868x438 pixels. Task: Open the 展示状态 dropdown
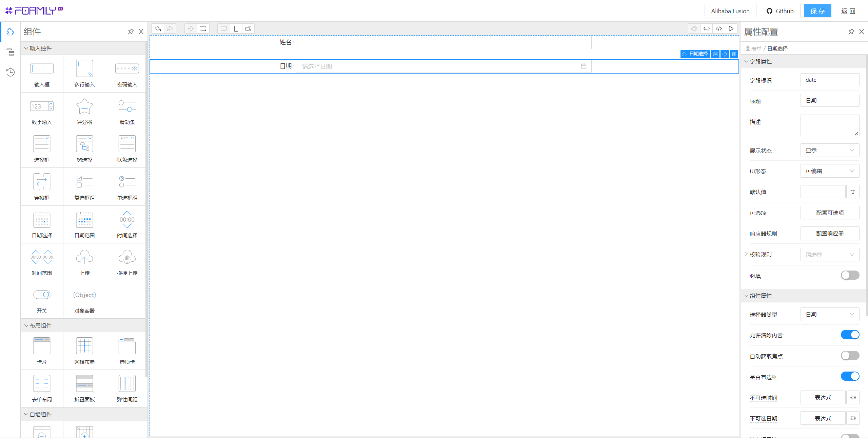pos(830,150)
